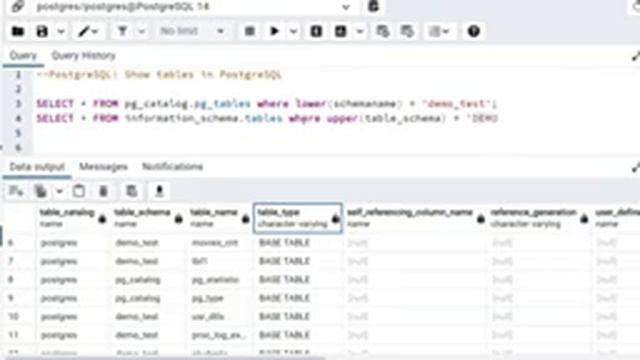Screen dimensions: 640x360
Task: Click the Copy icon in results toolbar
Action: point(41,191)
